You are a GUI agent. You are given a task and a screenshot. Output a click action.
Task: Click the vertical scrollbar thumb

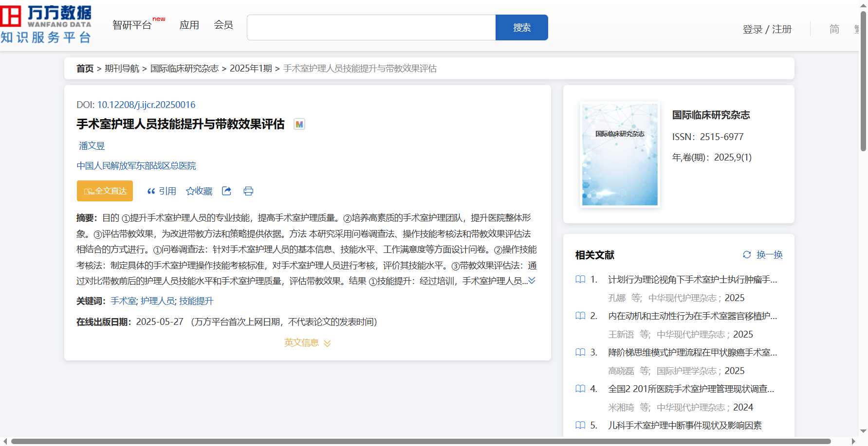[863, 81]
